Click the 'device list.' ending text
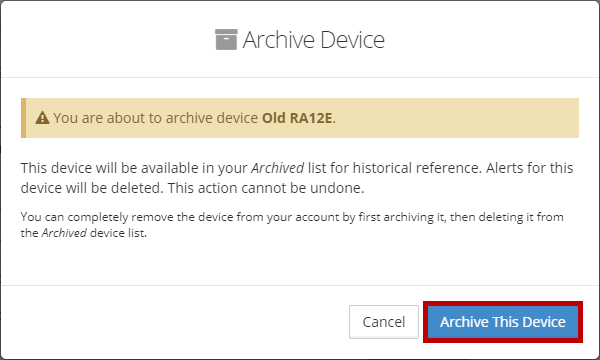Image resolution: width=600 pixels, height=360 pixels. point(118,233)
